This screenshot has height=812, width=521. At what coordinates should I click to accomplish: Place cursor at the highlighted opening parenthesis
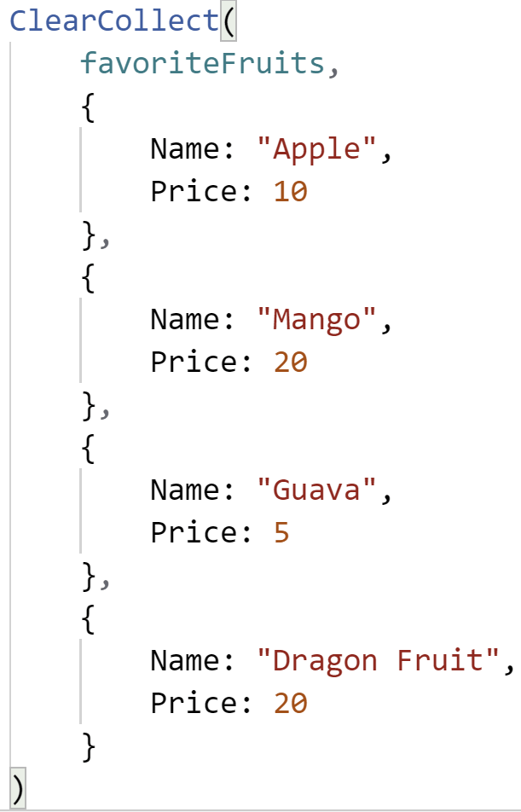(228, 20)
